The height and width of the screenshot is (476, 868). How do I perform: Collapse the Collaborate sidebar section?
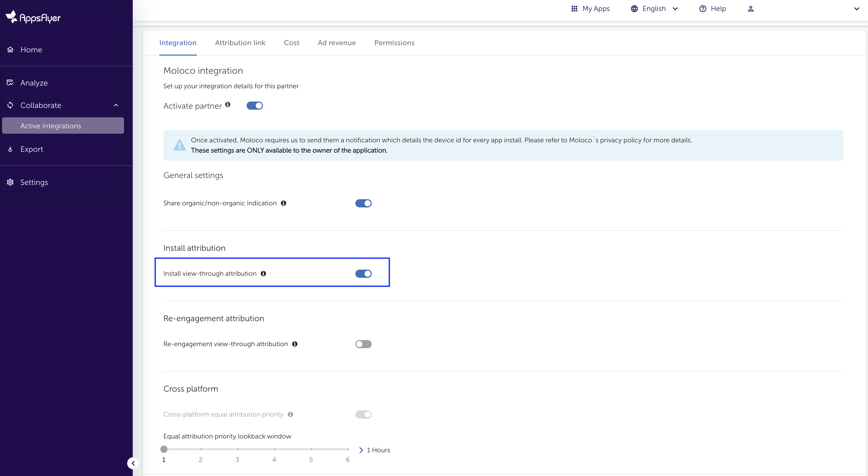click(x=116, y=105)
